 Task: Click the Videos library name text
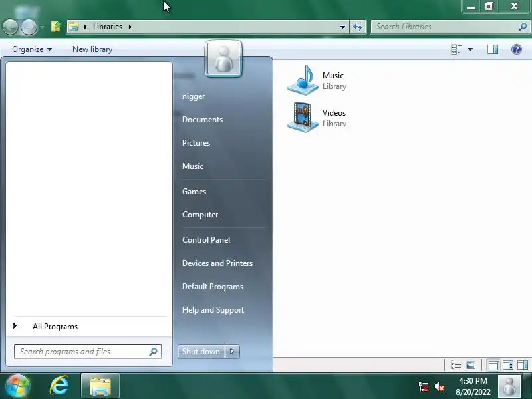pyautogui.click(x=334, y=113)
